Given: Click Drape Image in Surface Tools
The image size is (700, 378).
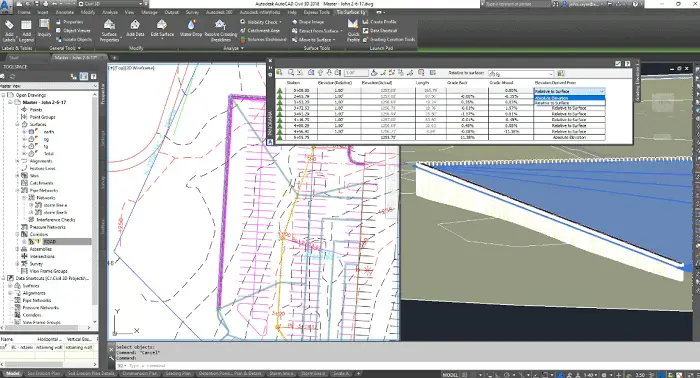Looking at the screenshot, I should coord(308,21).
